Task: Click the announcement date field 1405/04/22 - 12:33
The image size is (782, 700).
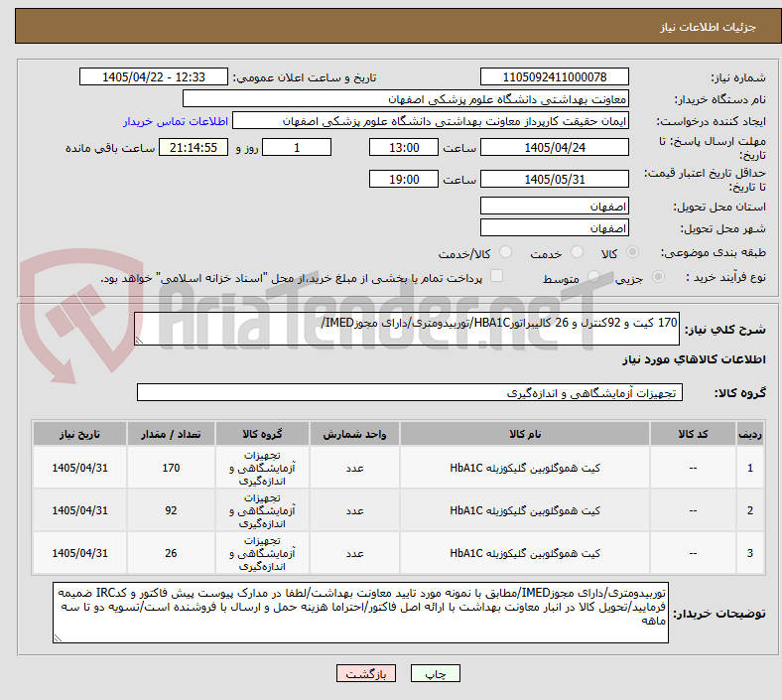Action: [154, 76]
